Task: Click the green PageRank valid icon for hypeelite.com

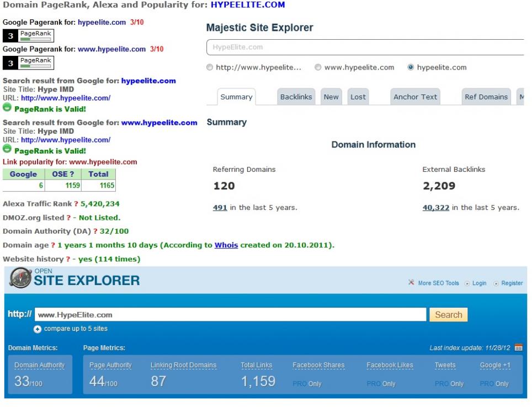Action: coord(7,108)
